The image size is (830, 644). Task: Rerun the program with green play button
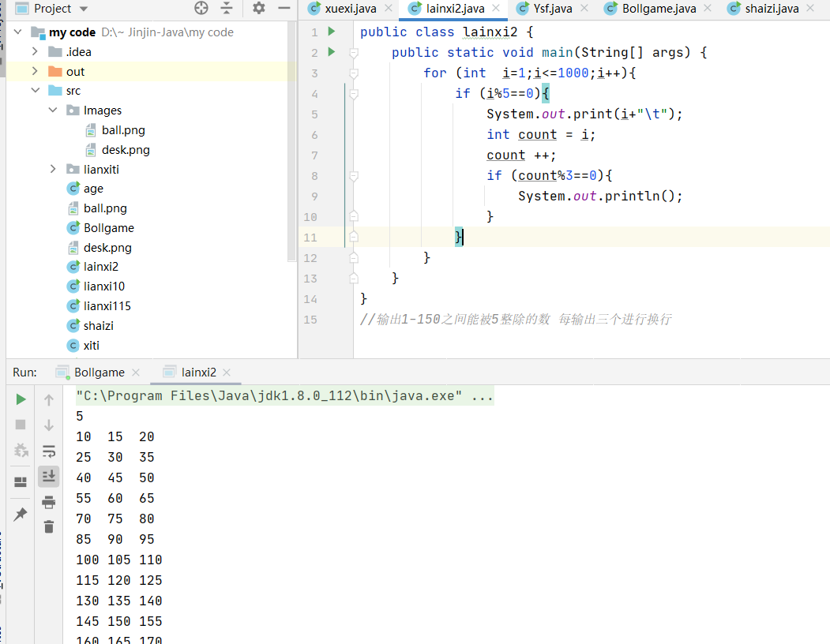tap(21, 399)
